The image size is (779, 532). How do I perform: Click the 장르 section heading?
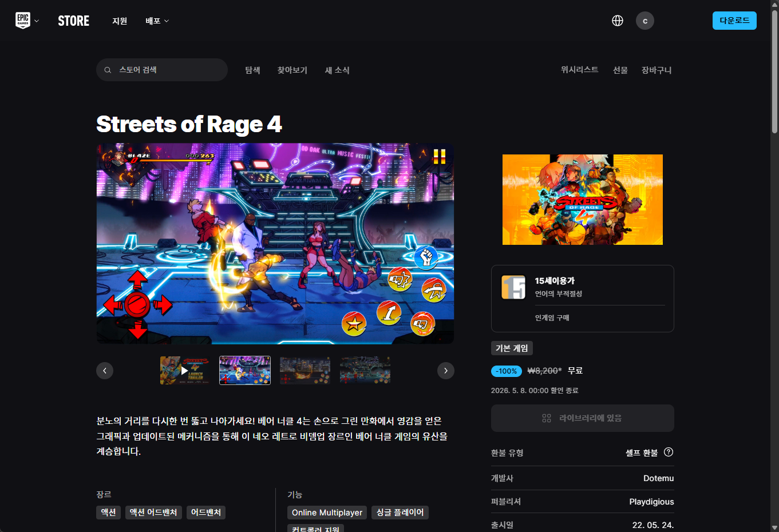(104, 494)
